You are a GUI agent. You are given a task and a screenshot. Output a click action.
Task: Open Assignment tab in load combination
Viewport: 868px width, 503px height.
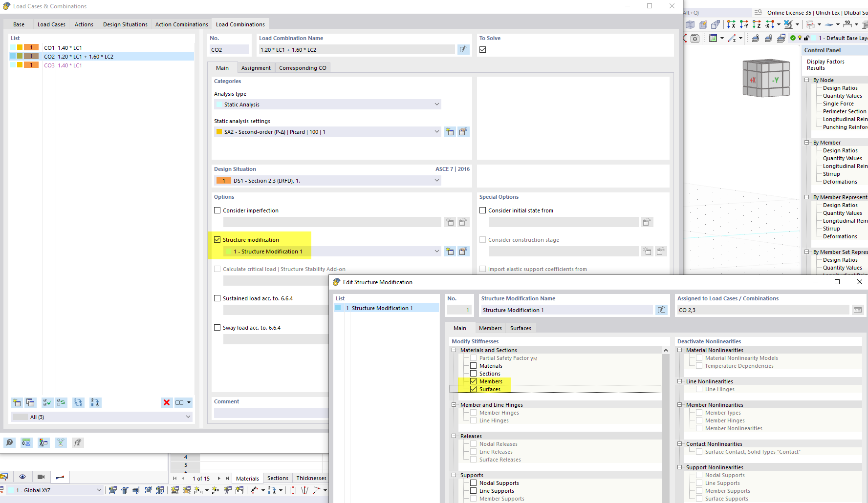(x=256, y=68)
